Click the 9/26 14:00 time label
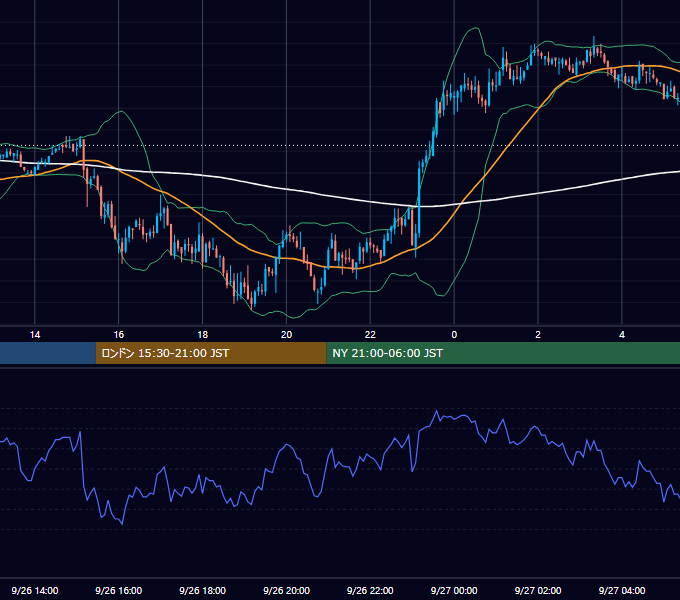 (x=35, y=590)
